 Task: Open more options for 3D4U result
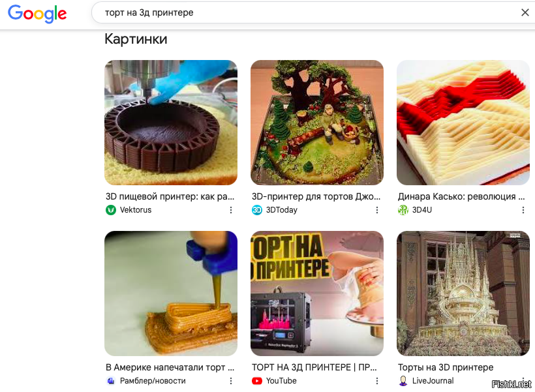click(x=523, y=210)
